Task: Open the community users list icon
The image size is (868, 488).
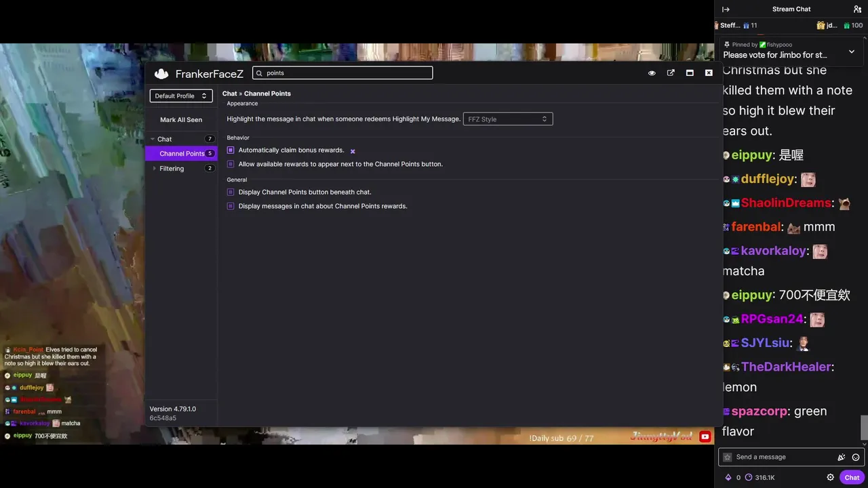Action: pyautogui.click(x=857, y=9)
